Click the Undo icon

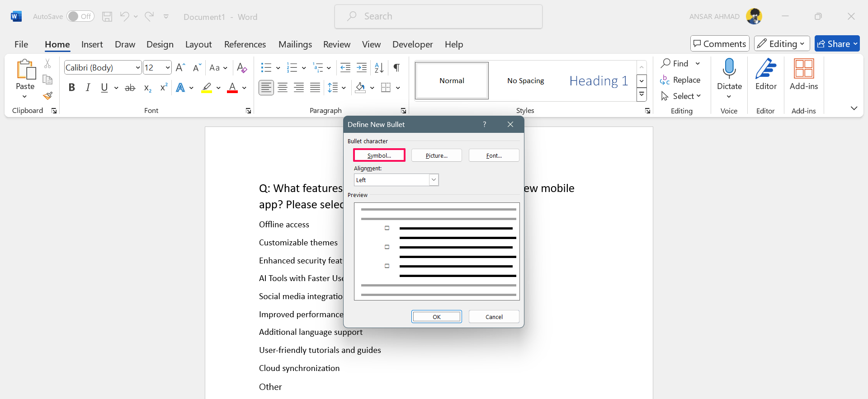(124, 16)
